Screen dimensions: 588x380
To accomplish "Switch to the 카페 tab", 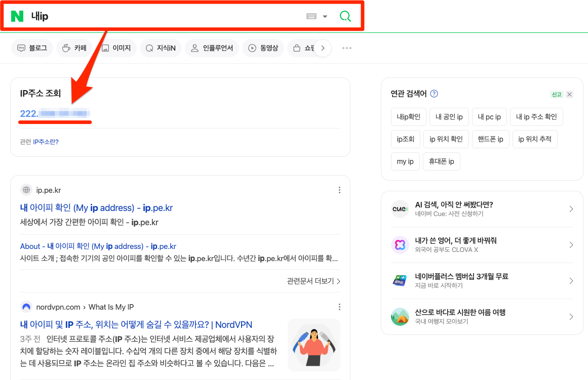I will pos(74,48).
